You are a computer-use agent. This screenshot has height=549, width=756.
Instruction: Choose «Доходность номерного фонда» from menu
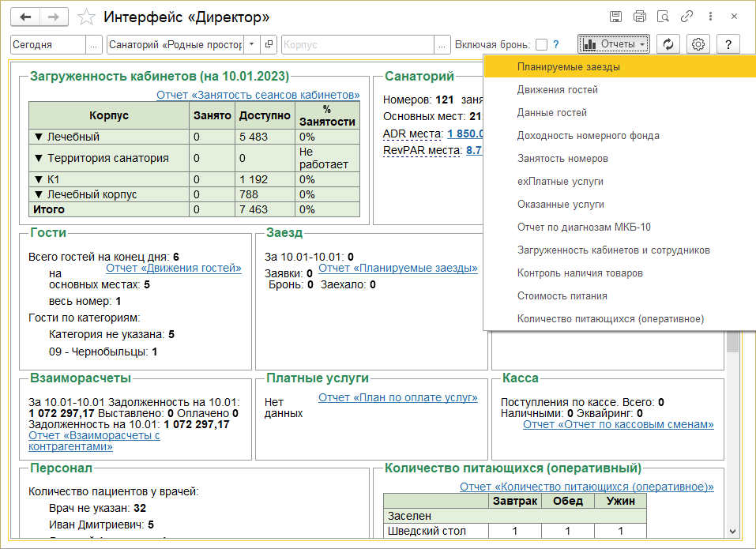click(588, 136)
